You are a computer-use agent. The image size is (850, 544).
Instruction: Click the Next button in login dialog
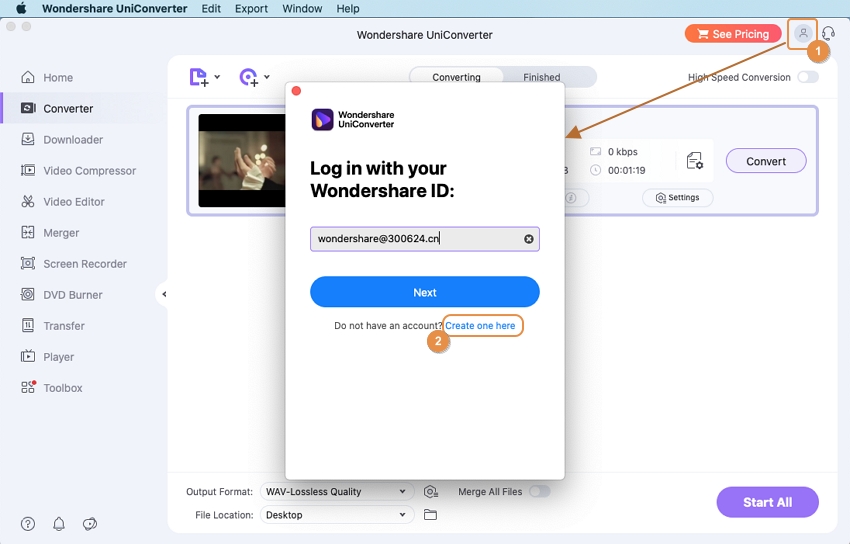[x=424, y=292]
